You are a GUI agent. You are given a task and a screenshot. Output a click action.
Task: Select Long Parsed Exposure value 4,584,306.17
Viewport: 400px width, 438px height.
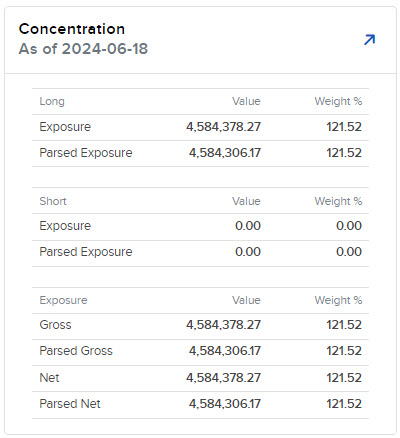click(225, 153)
